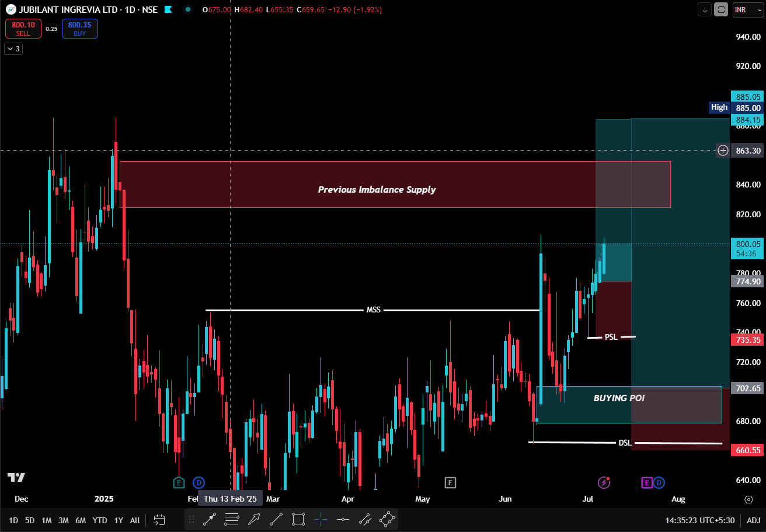The image size is (766, 532).
Task: Switch to the 6M range
Action: pyautogui.click(x=81, y=520)
